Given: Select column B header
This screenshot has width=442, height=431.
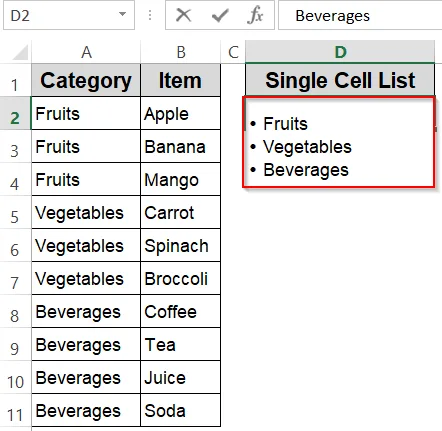Looking at the screenshot, I should 181,52.
